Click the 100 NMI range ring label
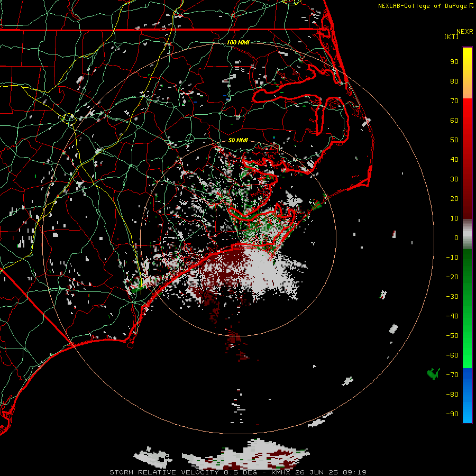Image resolution: width=476 pixels, height=476 pixels. [x=238, y=42]
